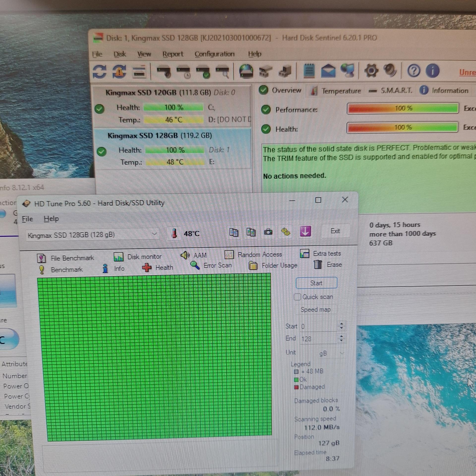Click the refresh disk status icon
The width and height of the screenshot is (476, 476).
[100, 72]
